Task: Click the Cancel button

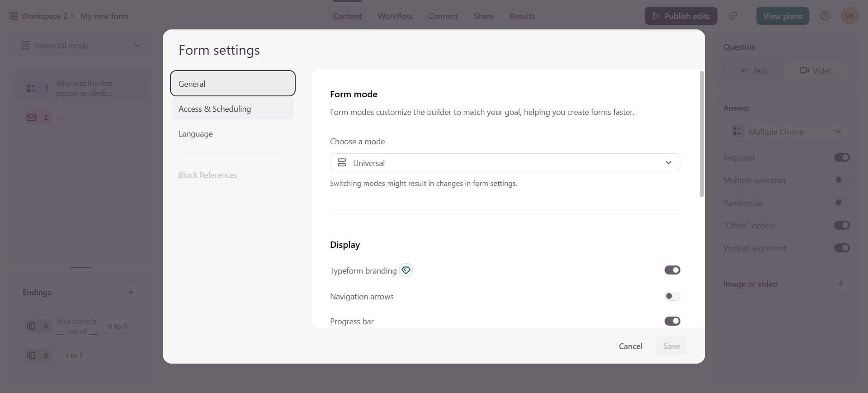Action: (x=630, y=346)
